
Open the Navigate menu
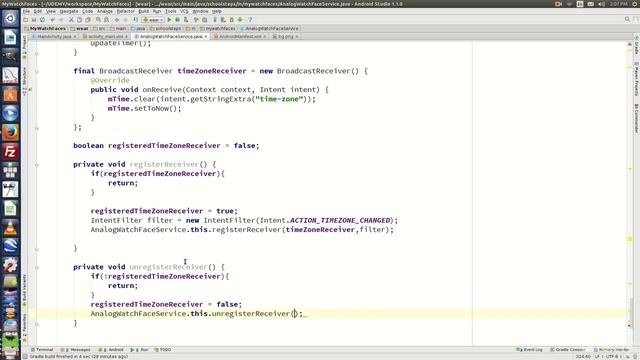tap(69, 11)
